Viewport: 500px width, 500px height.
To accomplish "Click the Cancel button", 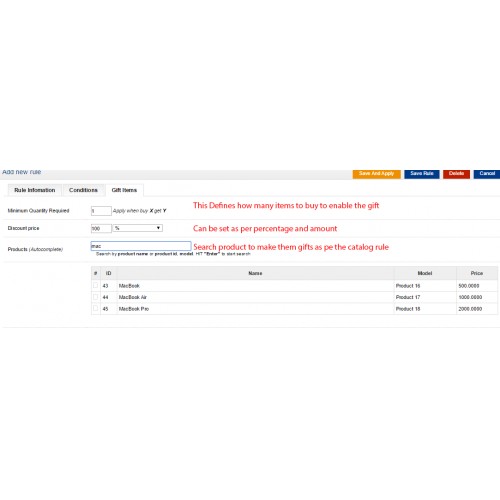I will click(487, 174).
